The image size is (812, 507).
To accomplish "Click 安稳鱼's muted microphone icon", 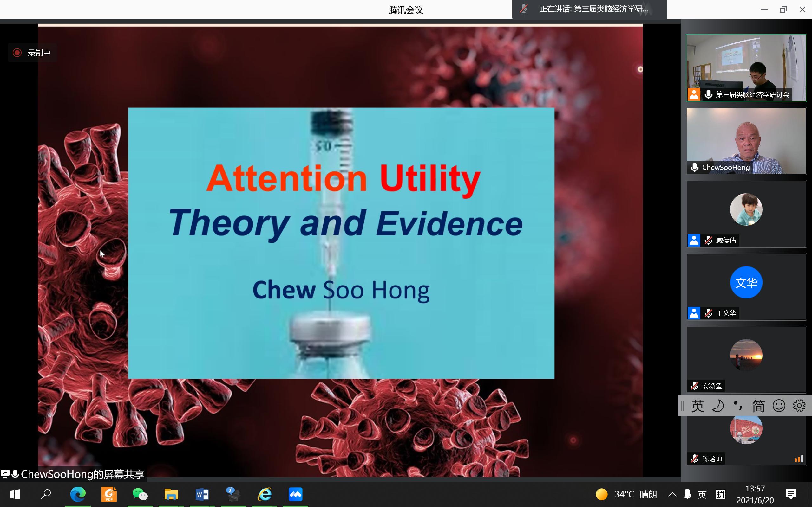I will (694, 386).
